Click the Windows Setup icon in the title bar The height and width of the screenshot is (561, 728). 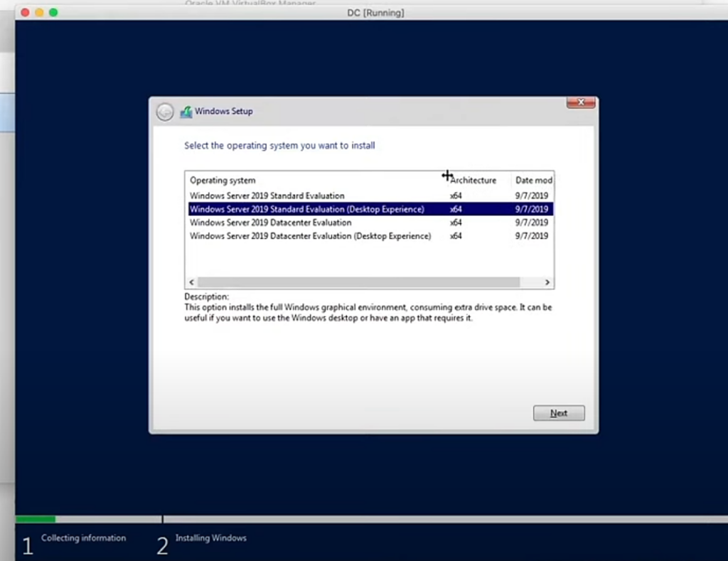click(x=186, y=112)
